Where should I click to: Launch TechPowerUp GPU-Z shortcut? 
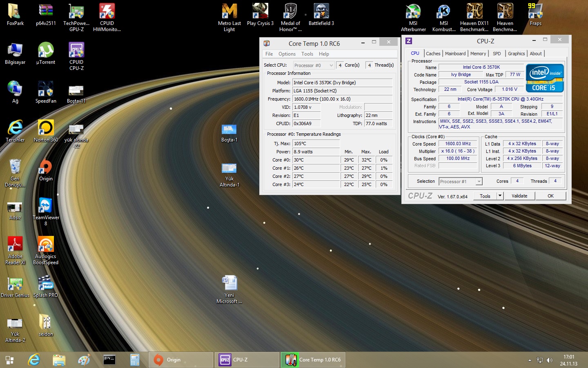click(76, 12)
